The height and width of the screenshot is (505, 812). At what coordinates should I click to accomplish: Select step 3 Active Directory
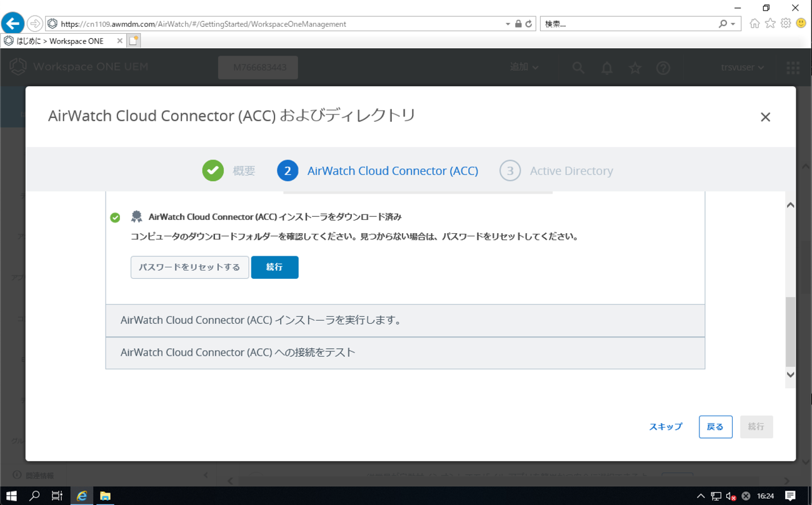pyautogui.click(x=556, y=171)
